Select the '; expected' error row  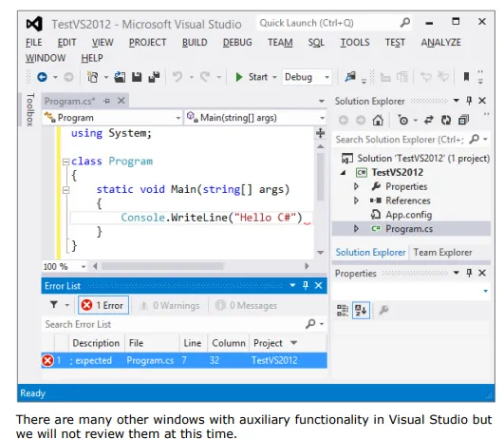point(184,360)
